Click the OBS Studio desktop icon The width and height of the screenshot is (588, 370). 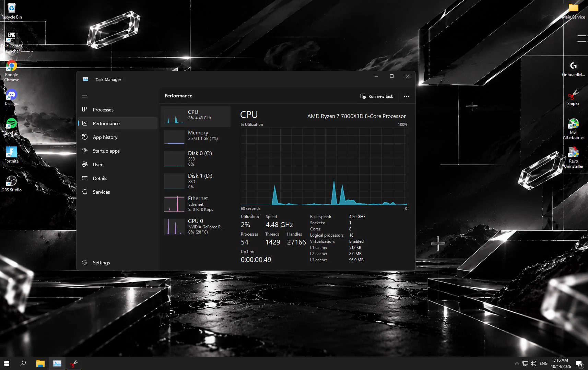coord(12,184)
